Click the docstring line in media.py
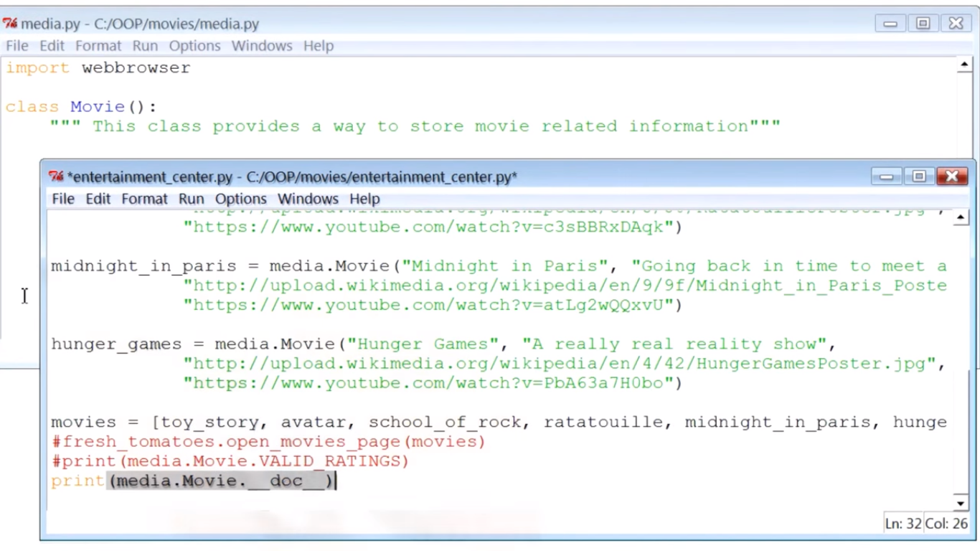 (x=415, y=126)
